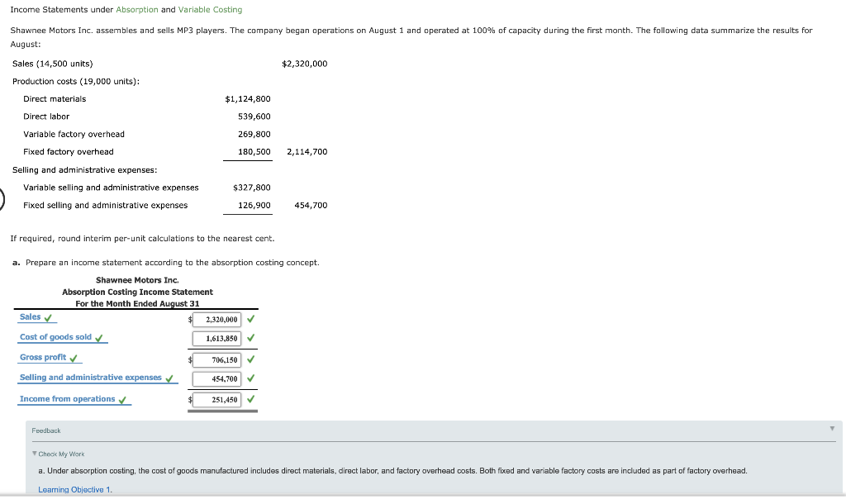Click the total 454,700 in the data table

311,206
